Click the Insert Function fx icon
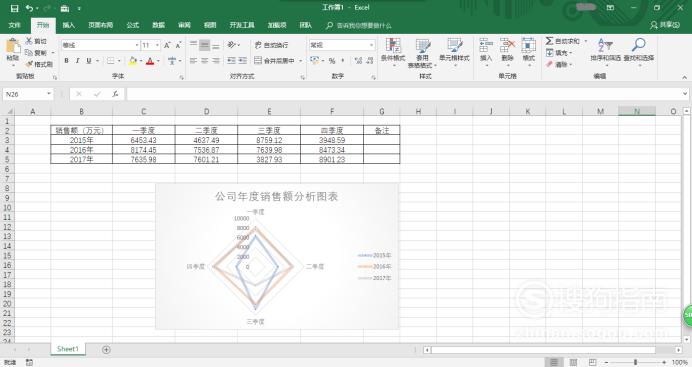The width and height of the screenshot is (692, 367). click(x=115, y=94)
